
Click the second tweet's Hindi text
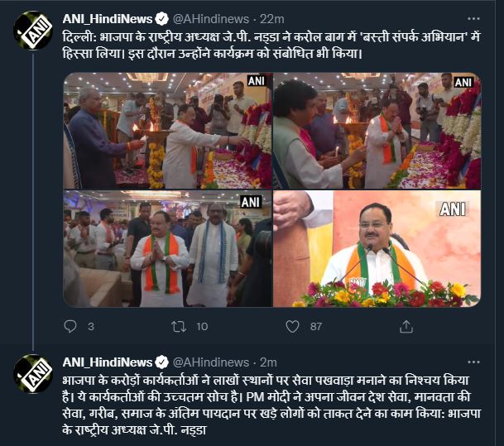pos(271,405)
